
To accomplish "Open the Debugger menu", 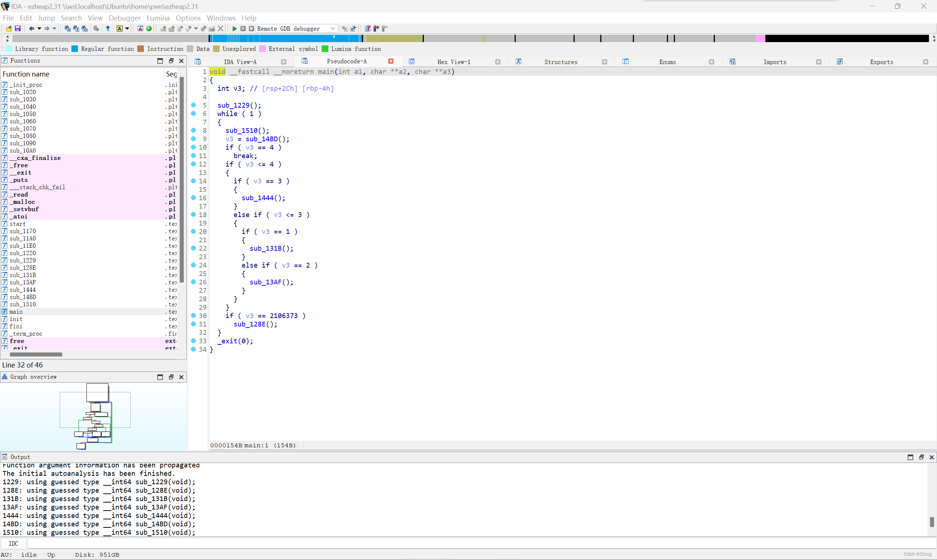I will 124,18.
